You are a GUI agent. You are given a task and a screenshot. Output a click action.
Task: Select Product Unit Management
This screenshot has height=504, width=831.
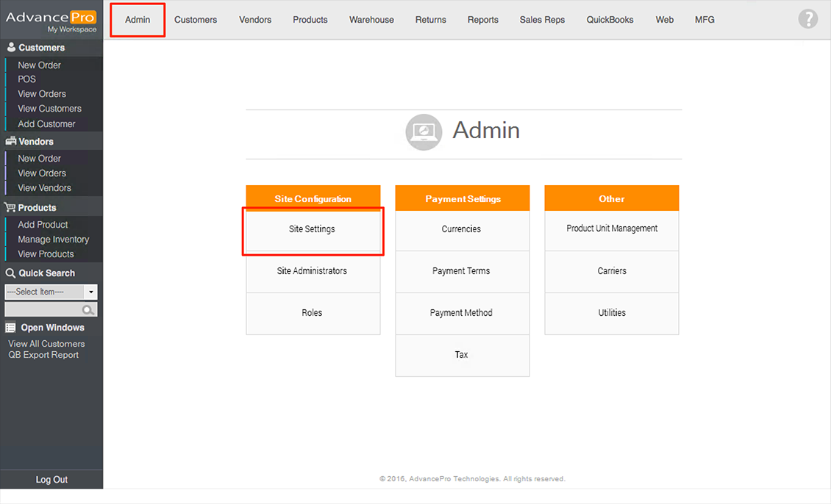(612, 228)
